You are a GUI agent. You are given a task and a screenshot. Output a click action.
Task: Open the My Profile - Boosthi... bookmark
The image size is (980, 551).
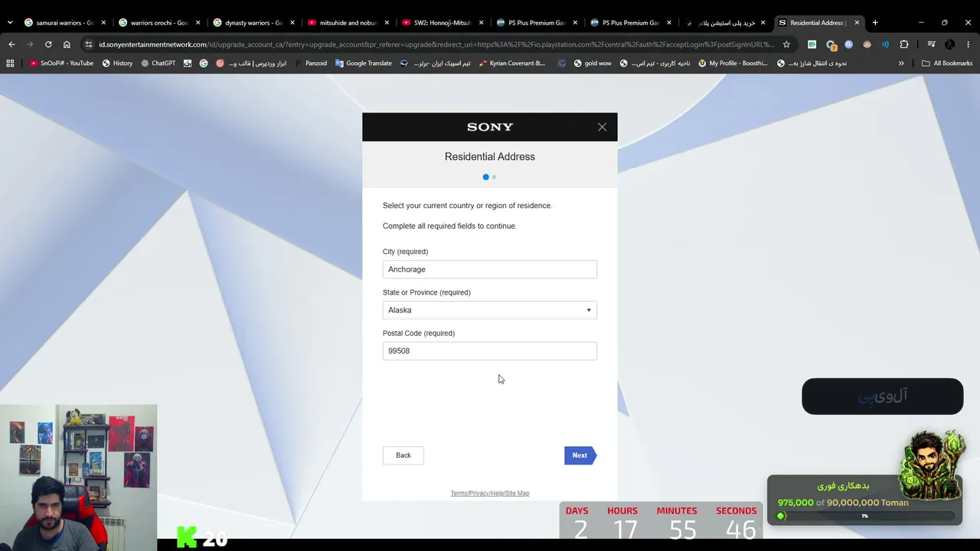(733, 64)
